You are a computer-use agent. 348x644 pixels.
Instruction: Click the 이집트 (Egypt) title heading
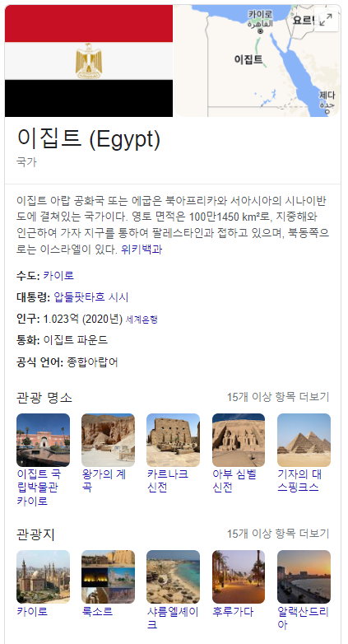pos(88,138)
